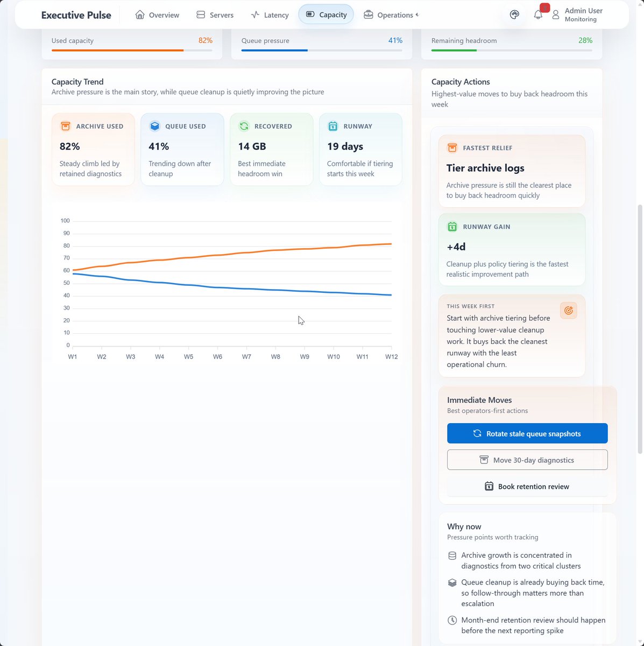Go to the Overview tab
Image resolution: width=644 pixels, height=646 pixels.
(157, 15)
